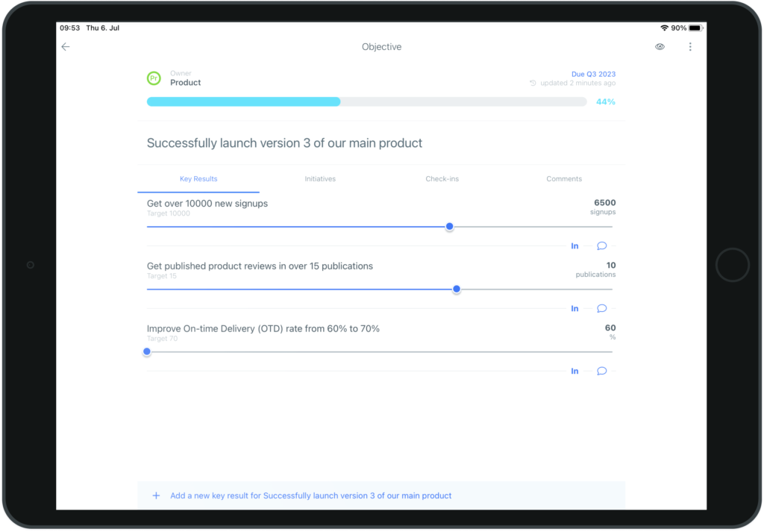This screenshot has height=532, width=764.
Task: Click the battery status icon
Action: click(696, 28)
